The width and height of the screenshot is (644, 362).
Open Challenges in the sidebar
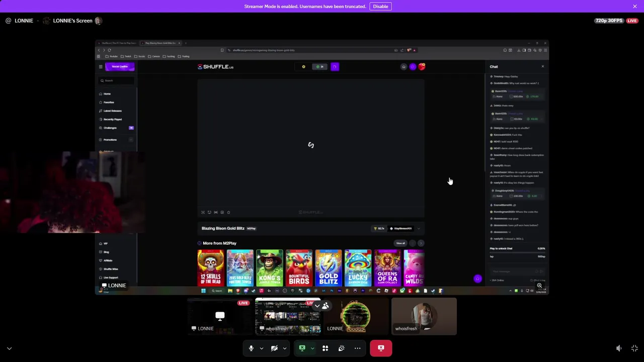110,128
